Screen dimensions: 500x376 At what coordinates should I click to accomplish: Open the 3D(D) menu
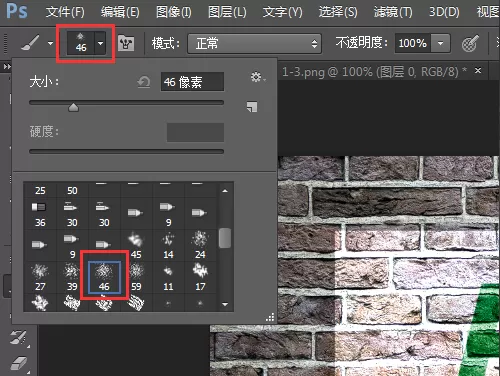click(x=444, y=12)
